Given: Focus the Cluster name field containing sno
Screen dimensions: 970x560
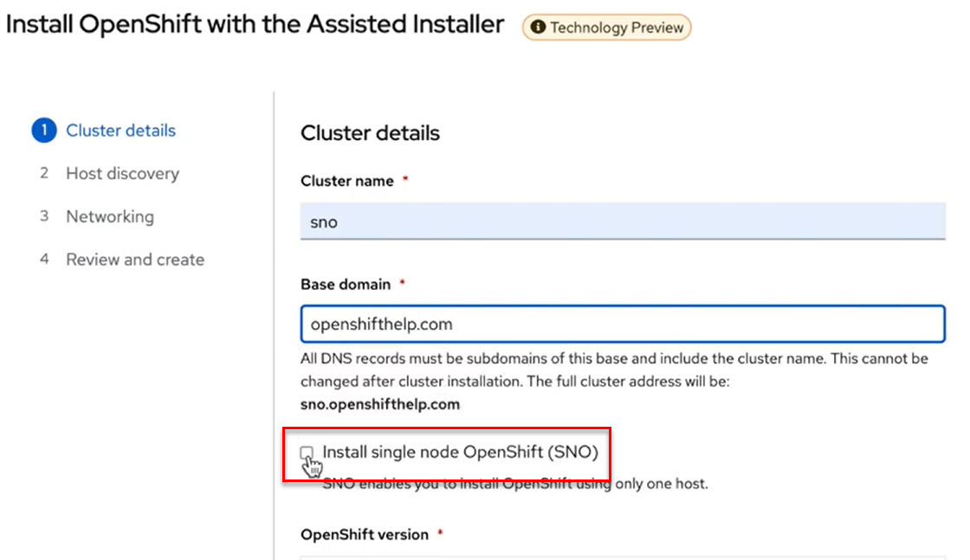Looking at the screenshot, I should pyautogui.click(x=623, y=222).
